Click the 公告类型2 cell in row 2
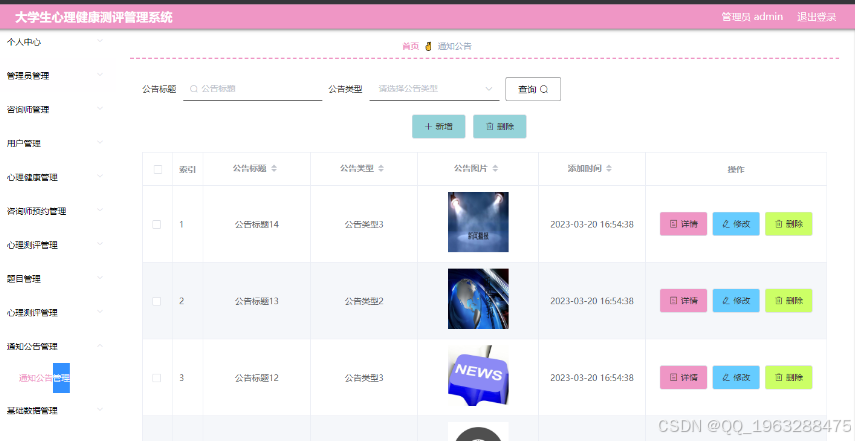The width and height of the screenshot is (855, 441). [x=364, y=301]
